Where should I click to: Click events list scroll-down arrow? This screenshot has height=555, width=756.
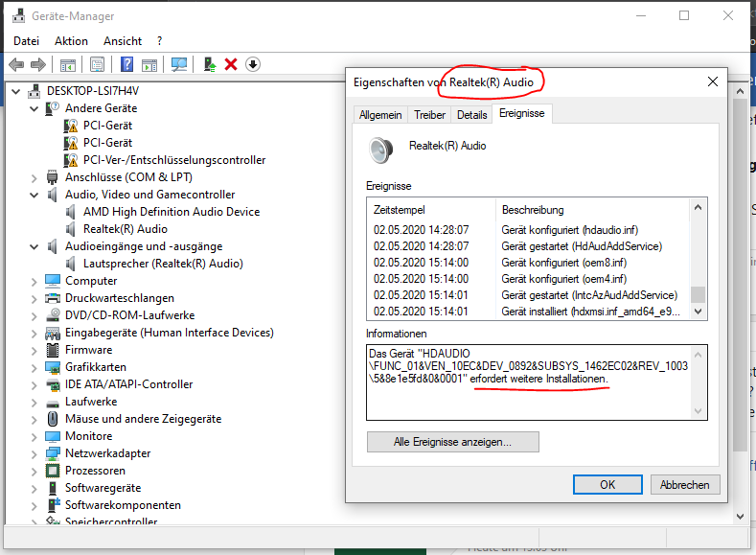pyautogui.click(x=699, y=312)
